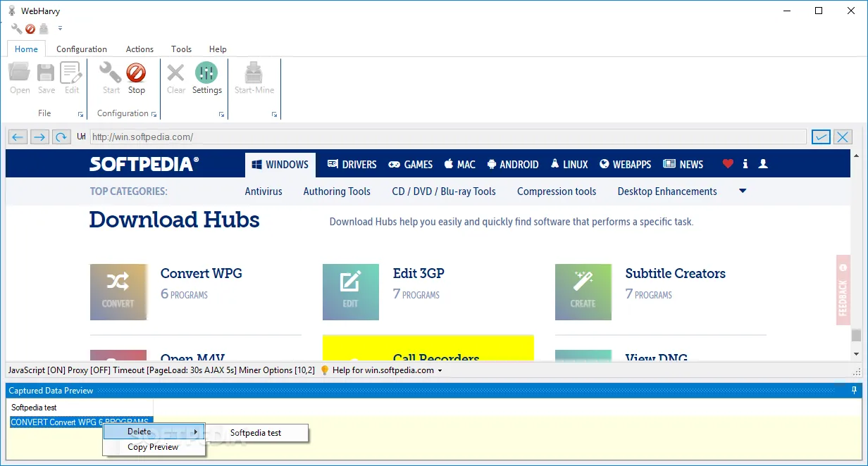The width and height of the screenshot is (868, 466).
Task: Expand the File group dialog launcher
Action: tap(80, 114)
